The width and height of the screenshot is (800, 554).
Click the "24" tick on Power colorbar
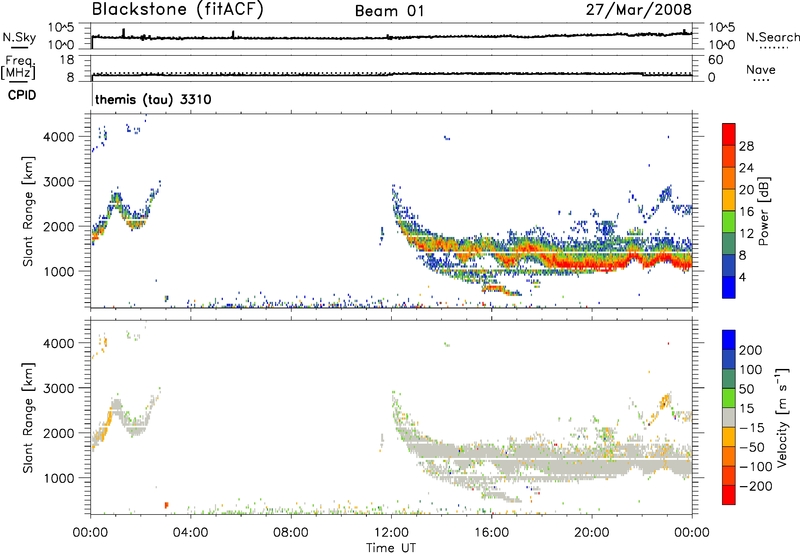(x=746, y=168)
